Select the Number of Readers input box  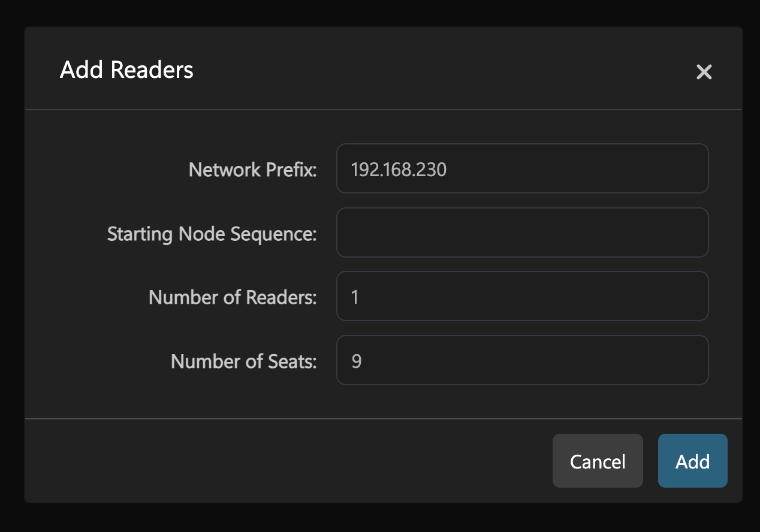[x=521, y=297]
